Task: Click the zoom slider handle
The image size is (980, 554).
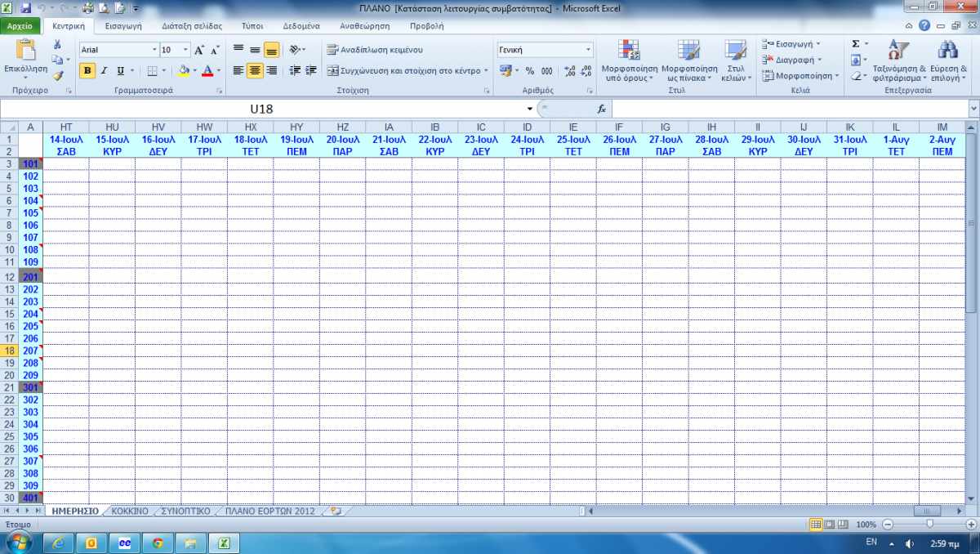Action: (x=929, y=524)
